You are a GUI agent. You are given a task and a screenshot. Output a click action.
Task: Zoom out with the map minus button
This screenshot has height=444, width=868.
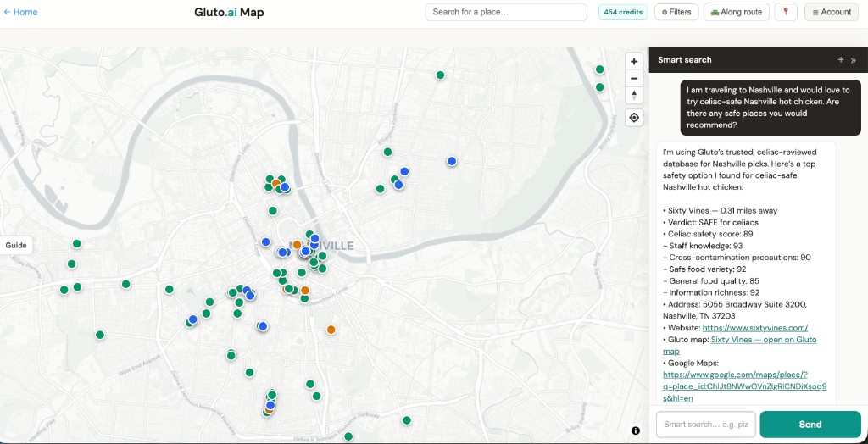pos(634,78)
